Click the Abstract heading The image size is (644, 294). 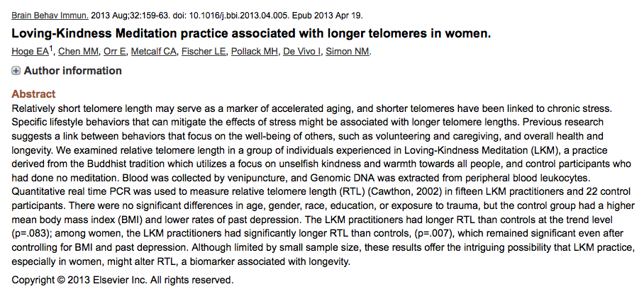point(33,94)
